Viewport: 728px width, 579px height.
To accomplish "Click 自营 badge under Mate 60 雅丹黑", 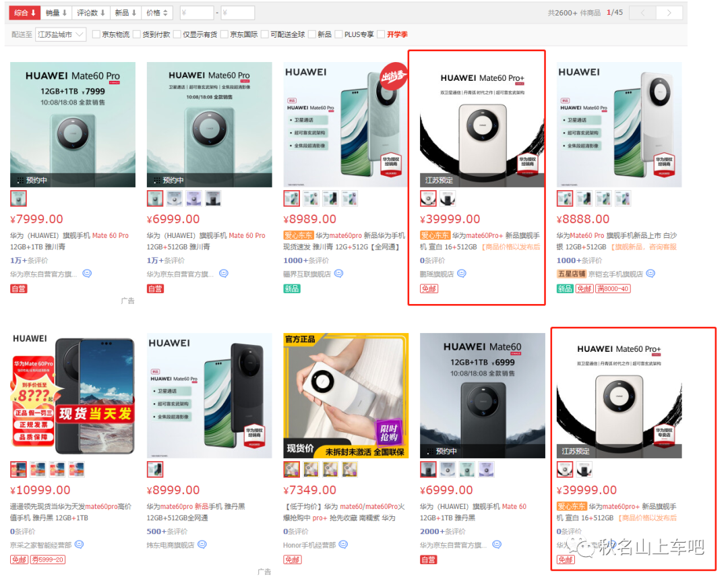I will pyautogui.click(x=428, y=559).
